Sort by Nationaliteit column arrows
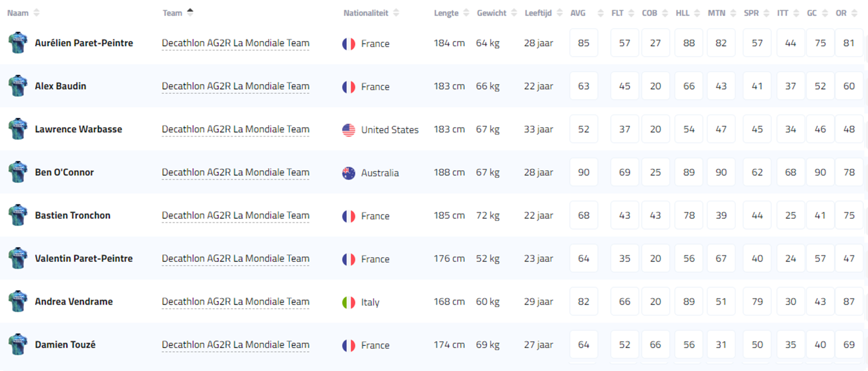This screenshot has height=371, width=868. tap(397, 13)
